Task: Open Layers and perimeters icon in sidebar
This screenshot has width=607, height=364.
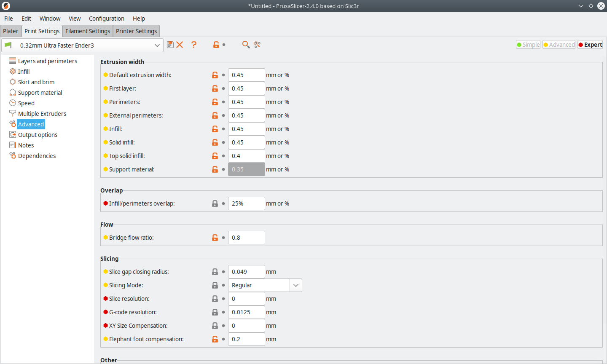Action: coord(13,61)
